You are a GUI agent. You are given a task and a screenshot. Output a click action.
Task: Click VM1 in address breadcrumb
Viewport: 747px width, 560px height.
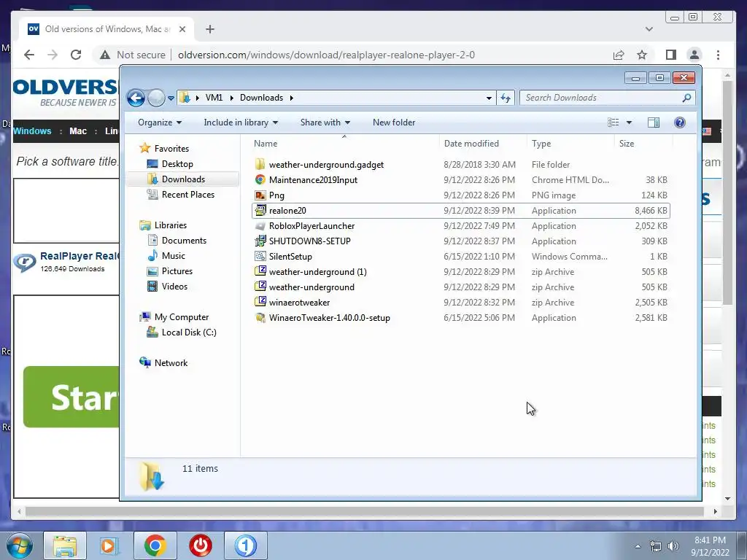[x=214, y=98]
